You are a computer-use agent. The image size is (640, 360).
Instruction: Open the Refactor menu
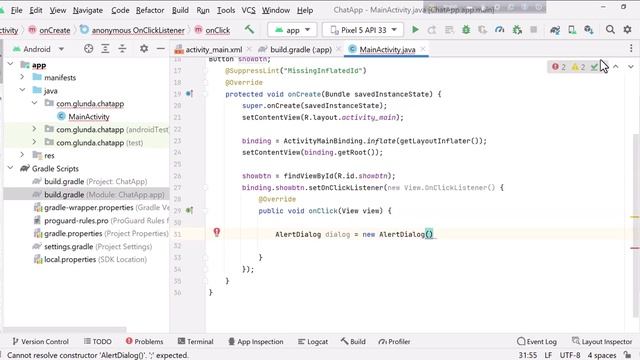click(150, 10)
